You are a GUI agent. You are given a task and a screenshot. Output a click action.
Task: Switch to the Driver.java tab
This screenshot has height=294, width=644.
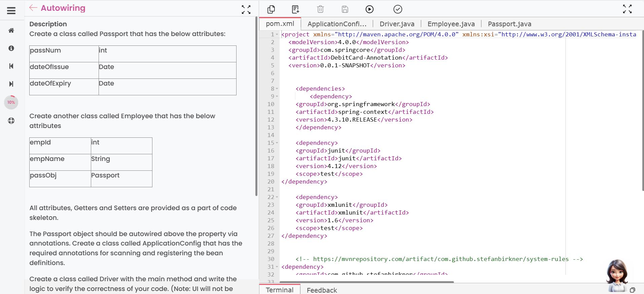tap(397, 24)
